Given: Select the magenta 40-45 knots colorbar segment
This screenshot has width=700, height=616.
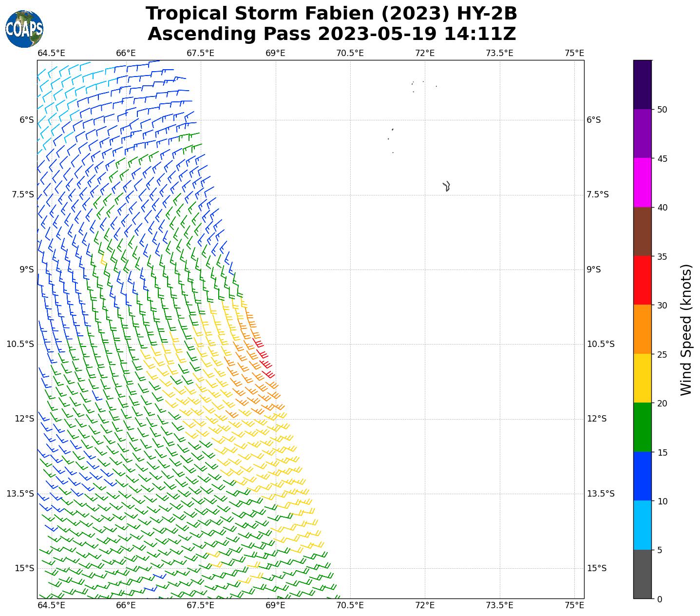Looking at the screenshot, I should tap(642, 182).
